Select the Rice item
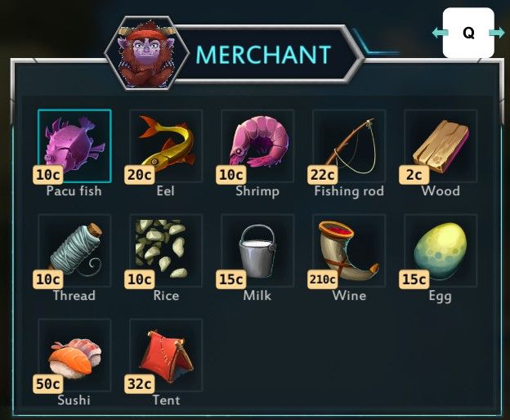Viewport: 510px width, 420px height. point(166,251)
